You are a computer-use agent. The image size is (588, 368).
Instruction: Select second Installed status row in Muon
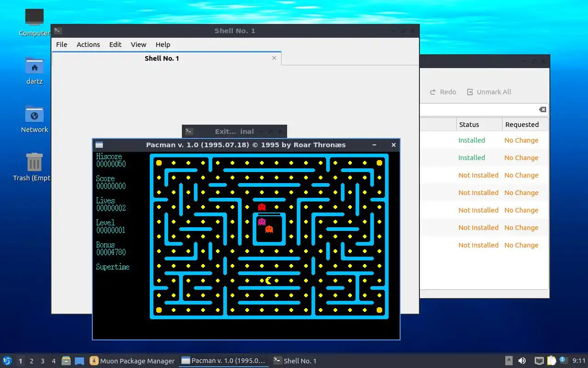coord(471,158)
